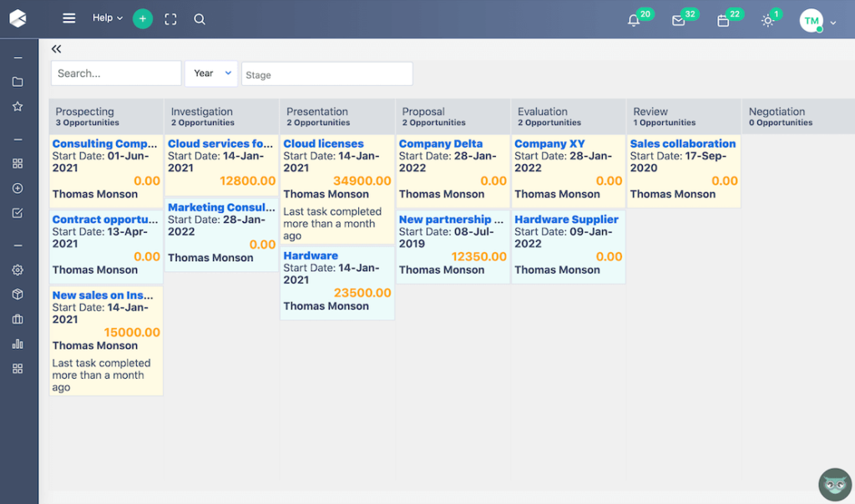
Task: Click the Stage filter field
Action: [x=326, y=74]
